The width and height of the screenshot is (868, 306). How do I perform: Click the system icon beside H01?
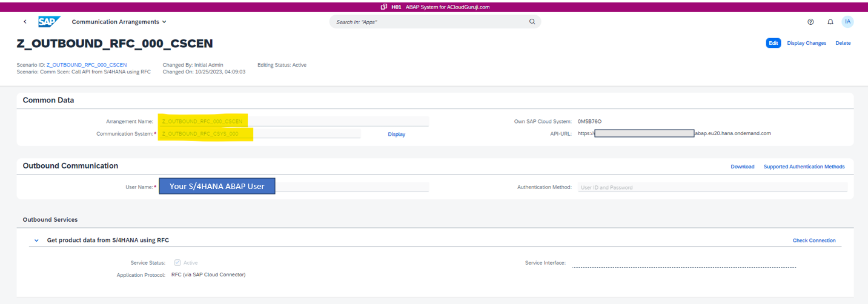click(384, 7)
